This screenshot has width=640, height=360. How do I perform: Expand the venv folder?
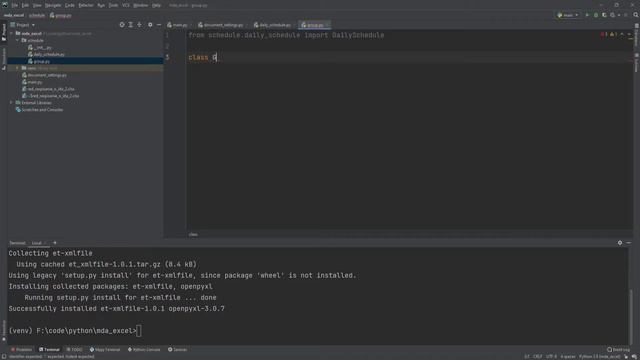(18, 68)
